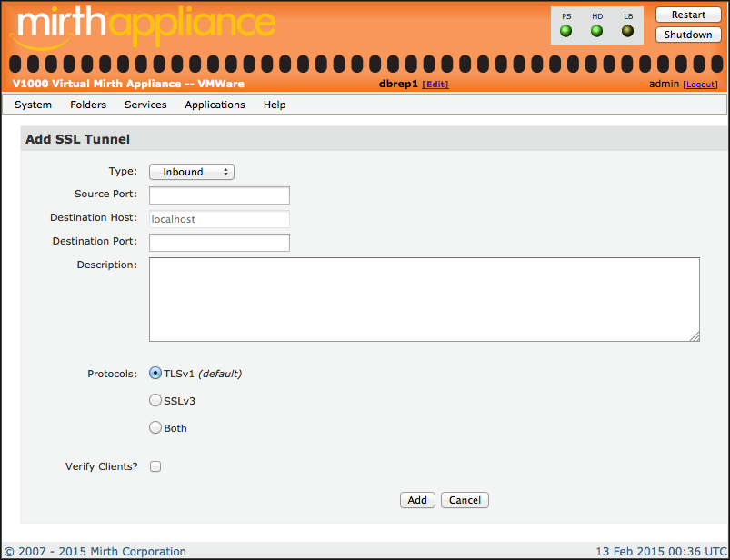The width and height of the screenshot is (730, 560).
Task: Click the Protocols: label
Action: pos(112,374)
